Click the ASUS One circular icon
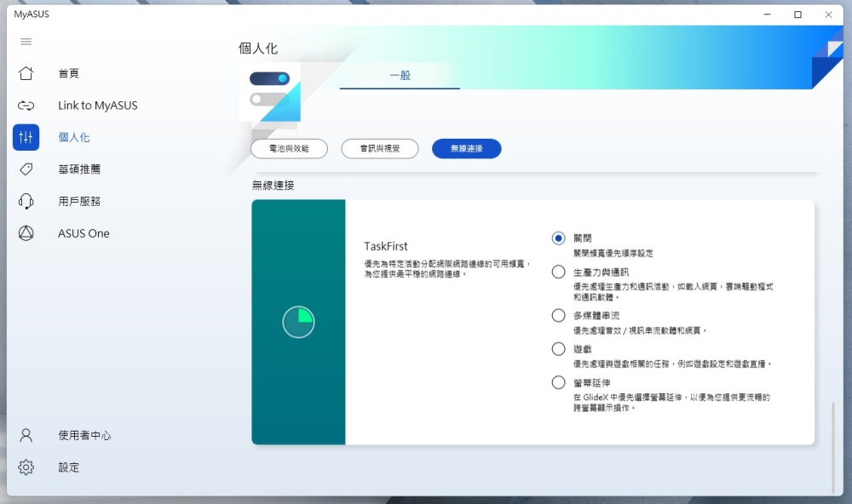 26,233
